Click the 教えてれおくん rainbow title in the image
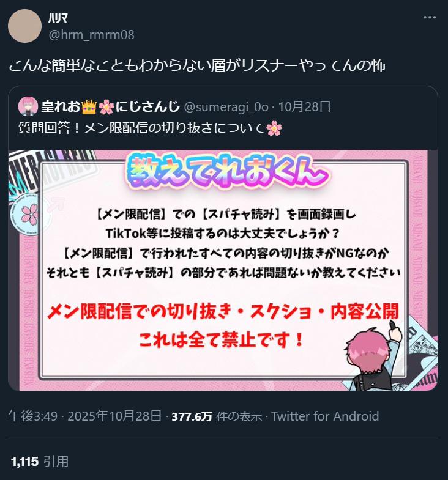This screenshot has height=480, width=448. pyautogui.click(x=228, y=172)
